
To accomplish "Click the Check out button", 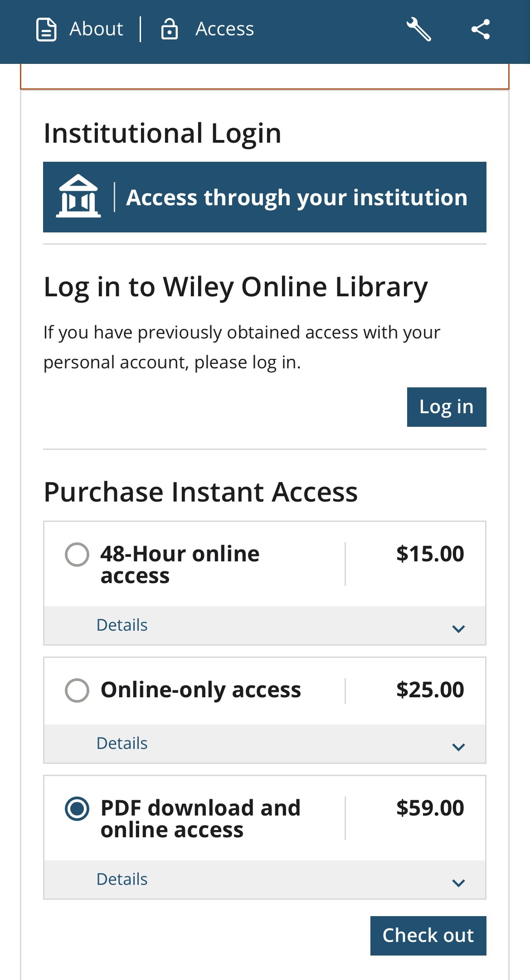I will [428, 936].
